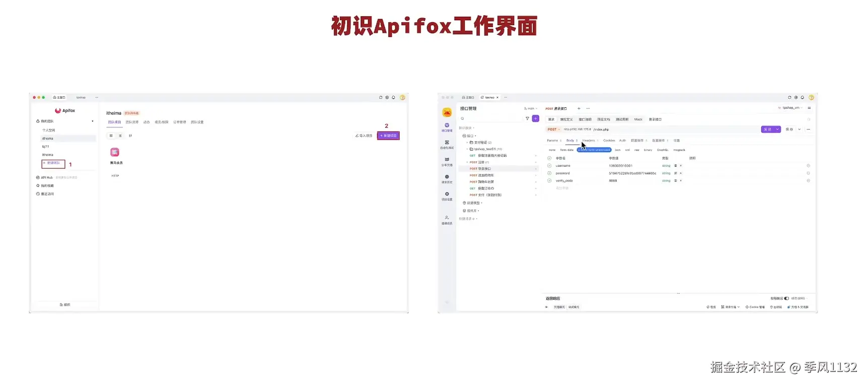Open the 成员/权限 tab

click(x=162, y=122)
